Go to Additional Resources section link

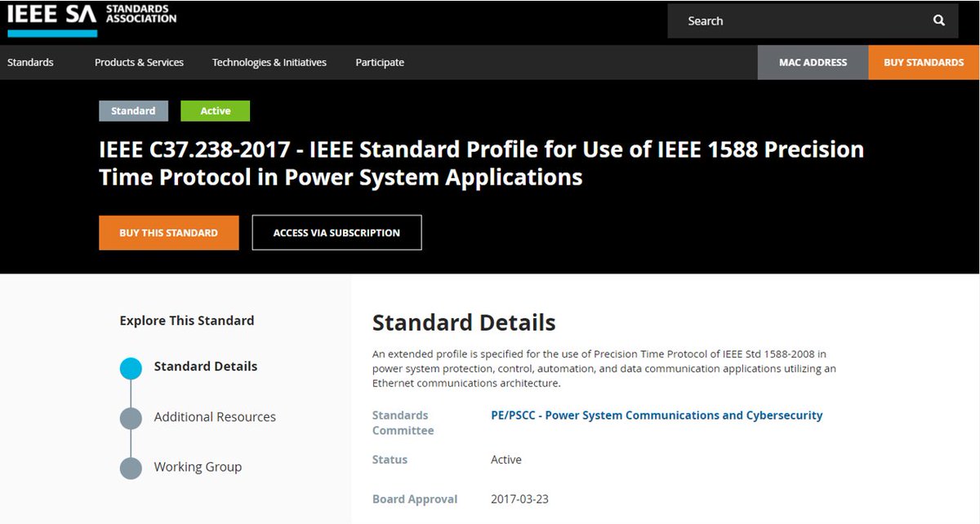(215, 417)
